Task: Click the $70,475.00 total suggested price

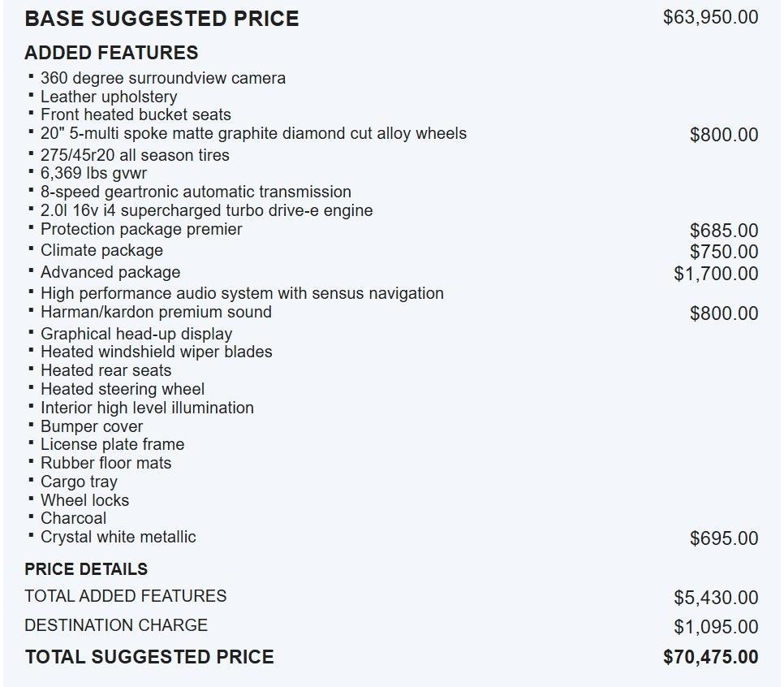Action: (710, 657)
